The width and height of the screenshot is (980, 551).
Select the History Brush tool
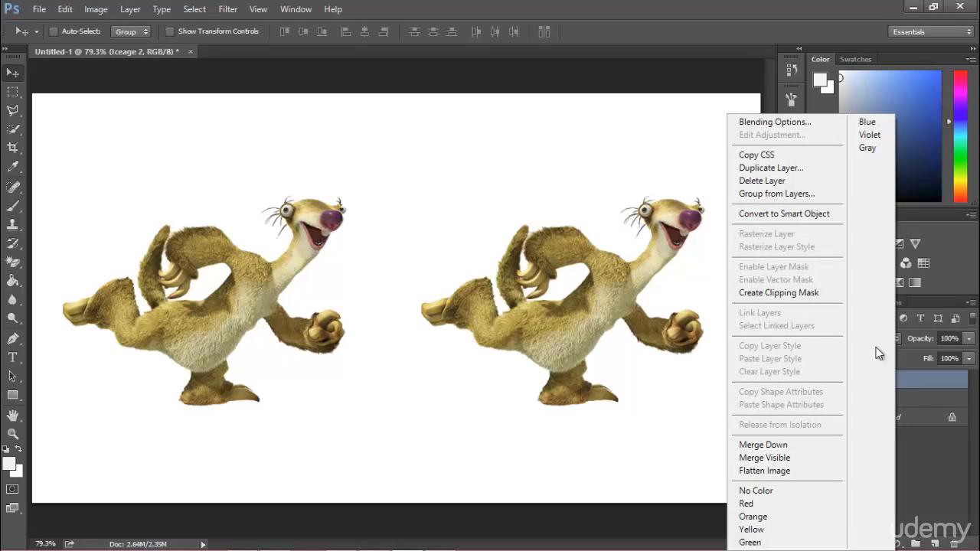[13, 244]
